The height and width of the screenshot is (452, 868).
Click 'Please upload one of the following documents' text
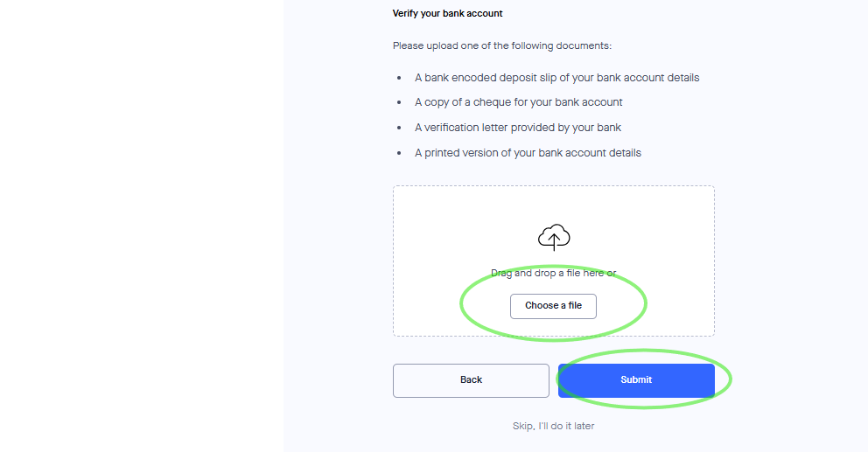(501, 45)
